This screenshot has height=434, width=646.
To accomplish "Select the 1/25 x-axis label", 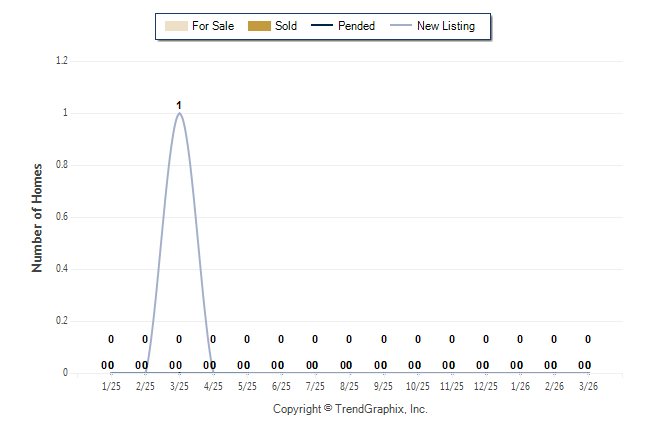I will click(111, 386).
